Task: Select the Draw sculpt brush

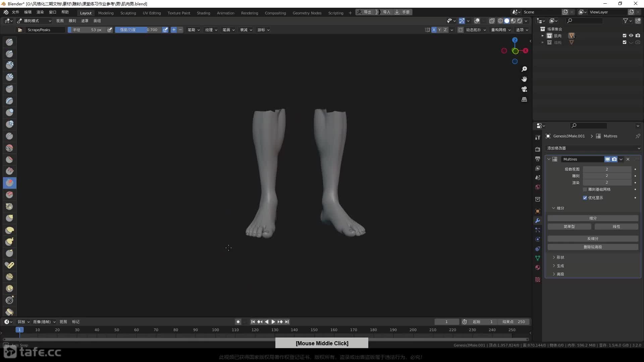Action: tap(9, 42)
